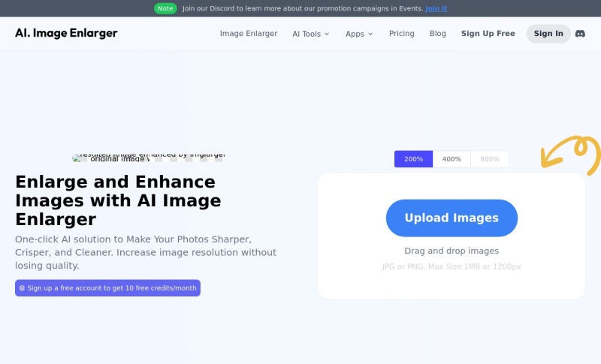Viewport: 601px width, 364px height.
Task: Click the 'Enlarge and Enhance Images' heading
Action: [118, 200]
